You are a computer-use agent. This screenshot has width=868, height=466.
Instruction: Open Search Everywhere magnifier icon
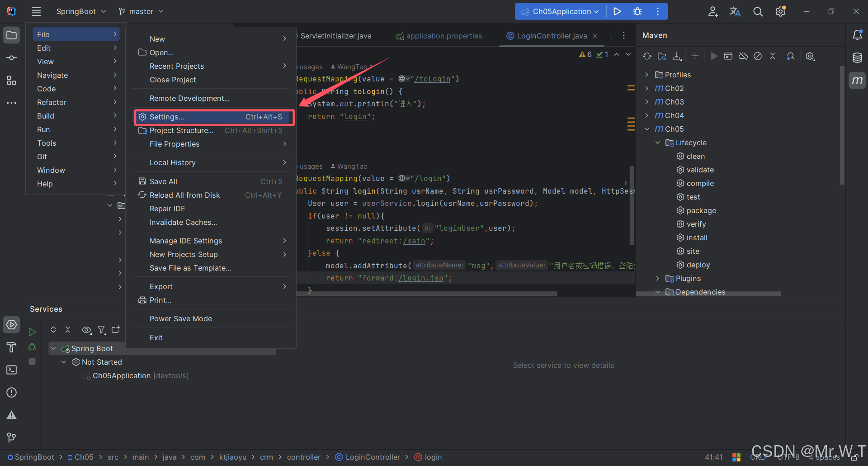click(x=758, y=11)
